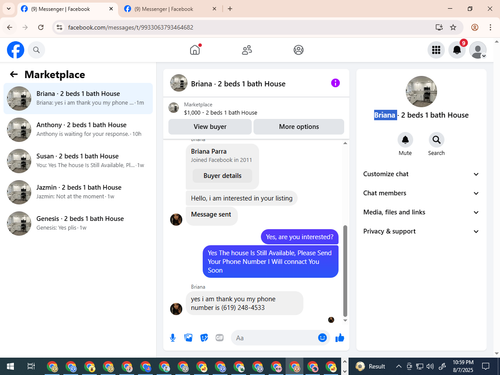This screenshot has width=500, height=375.
Task: Click the 'Yes, are you interested?' message bubble
Action: coord(299,237)
